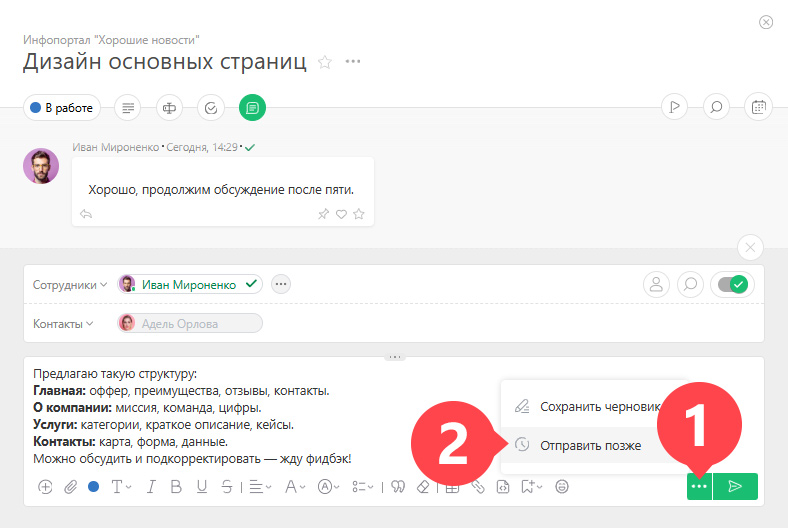Select the green comments feed icon
Image resolution: width=788 pixels, height=528 pixels.
tap(252, 108)
